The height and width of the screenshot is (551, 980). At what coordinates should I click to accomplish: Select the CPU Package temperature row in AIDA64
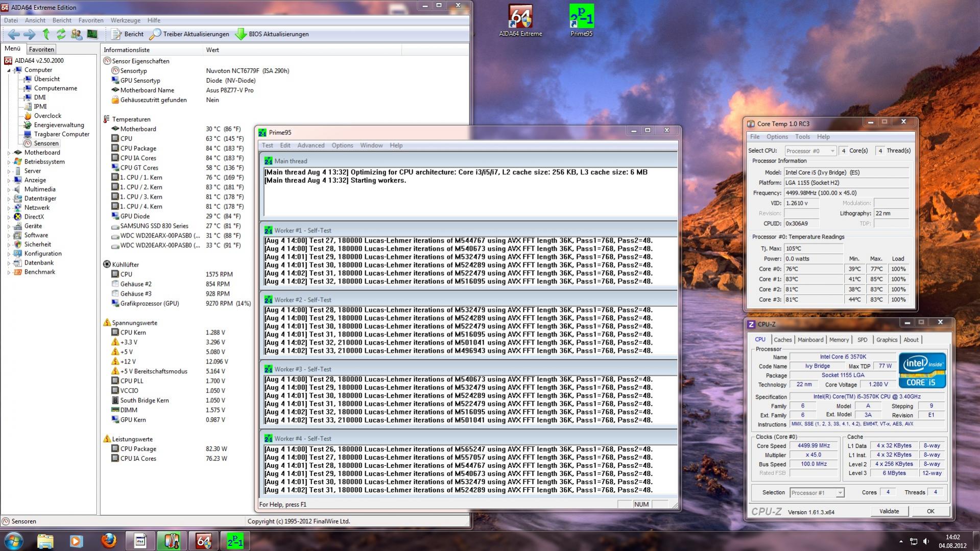point(284,149)
